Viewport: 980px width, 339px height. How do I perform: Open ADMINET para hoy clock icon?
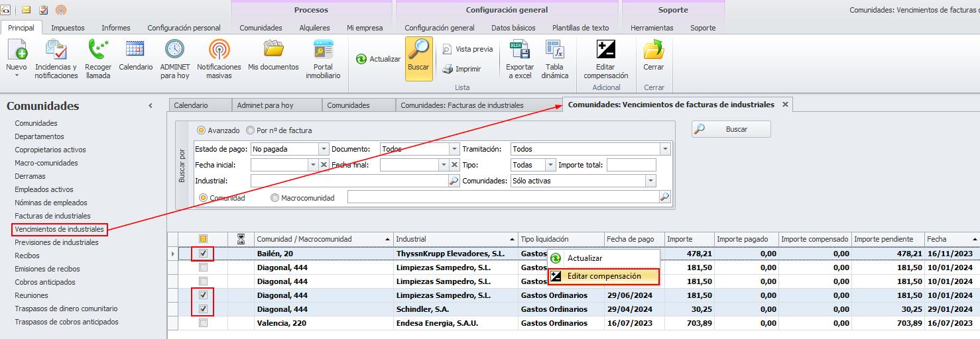pyautogui.click(x=174, y=50)
